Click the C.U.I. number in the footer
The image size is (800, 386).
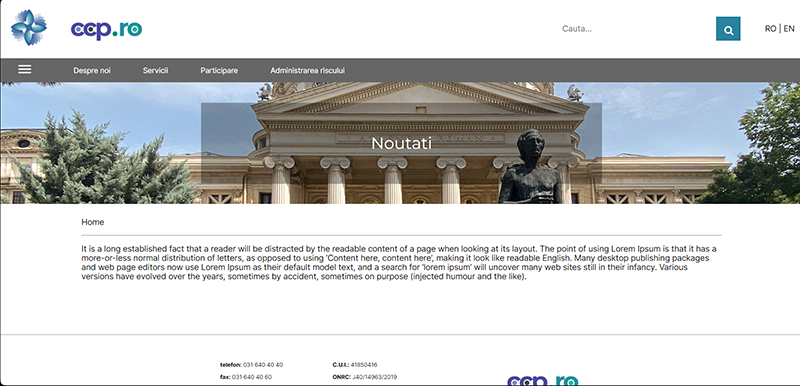tap(364, 365)
